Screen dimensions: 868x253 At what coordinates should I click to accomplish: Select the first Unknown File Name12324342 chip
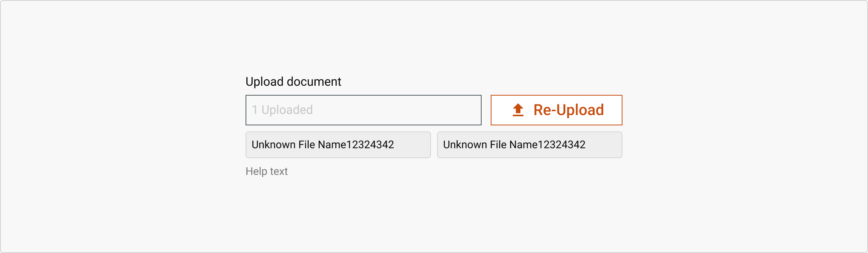pos(338,145)
